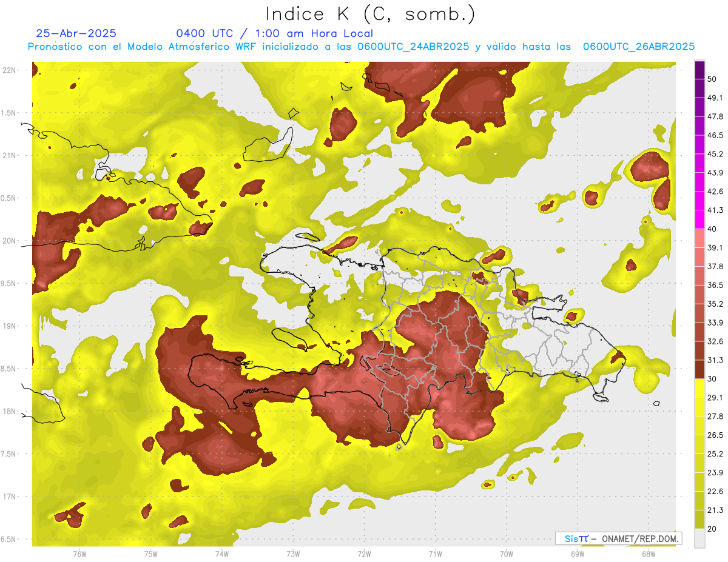The image size is (728, 562).
Task: Click the longitude label '75W'
Action: [x=151, y=554]
